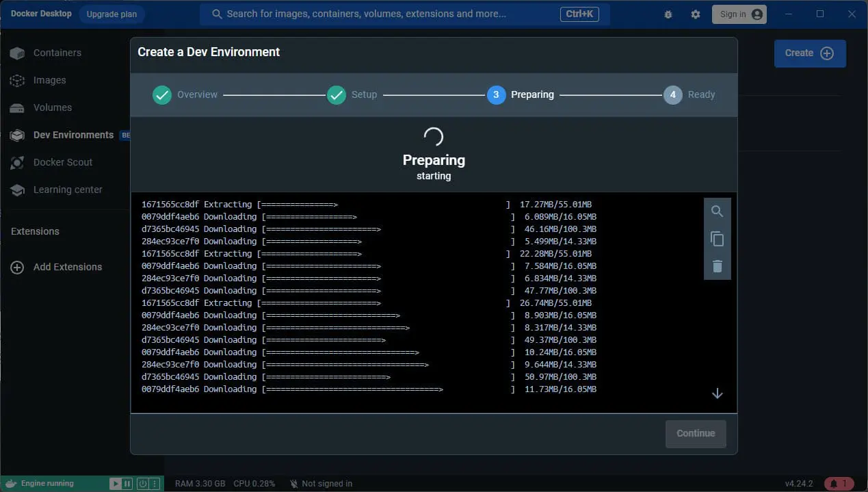Open the troubleshoot bug icon
This screenshot has height=492, width=868.
(668, 14)
